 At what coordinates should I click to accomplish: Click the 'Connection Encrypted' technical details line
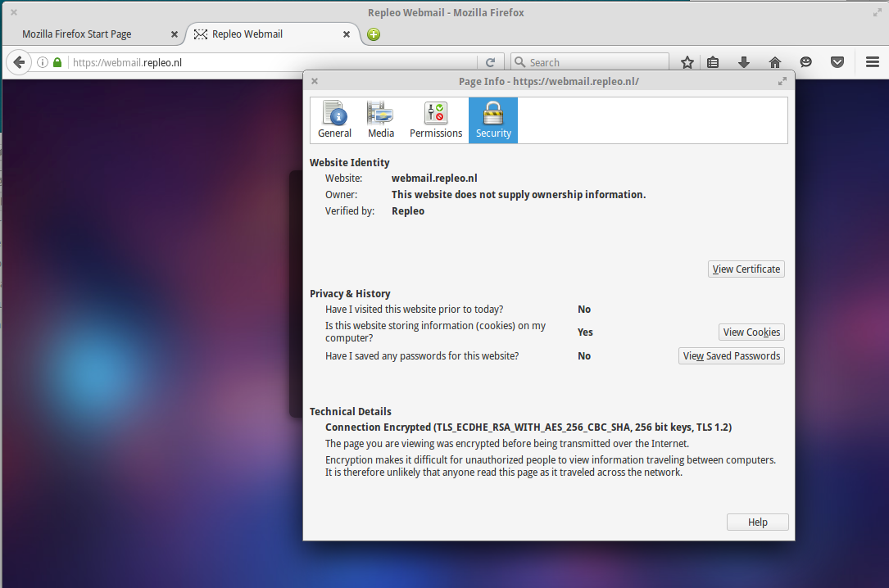click(528, 427)
